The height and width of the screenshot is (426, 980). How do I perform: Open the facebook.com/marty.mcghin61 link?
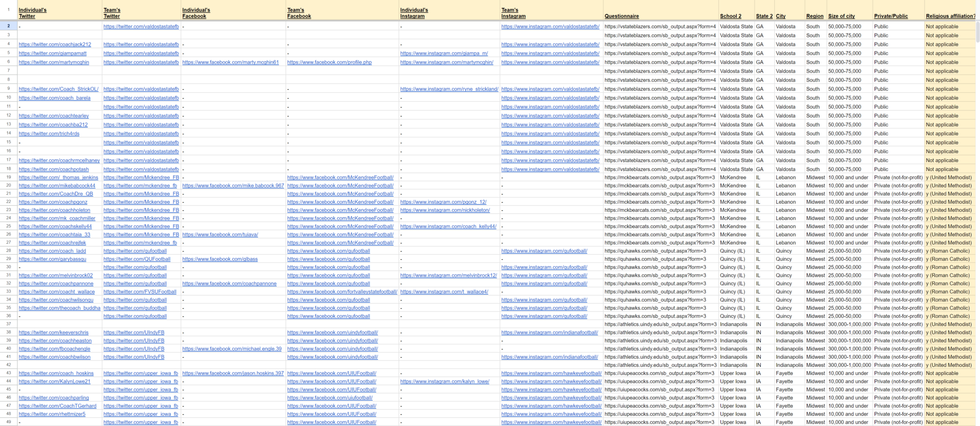click(231, 62)
